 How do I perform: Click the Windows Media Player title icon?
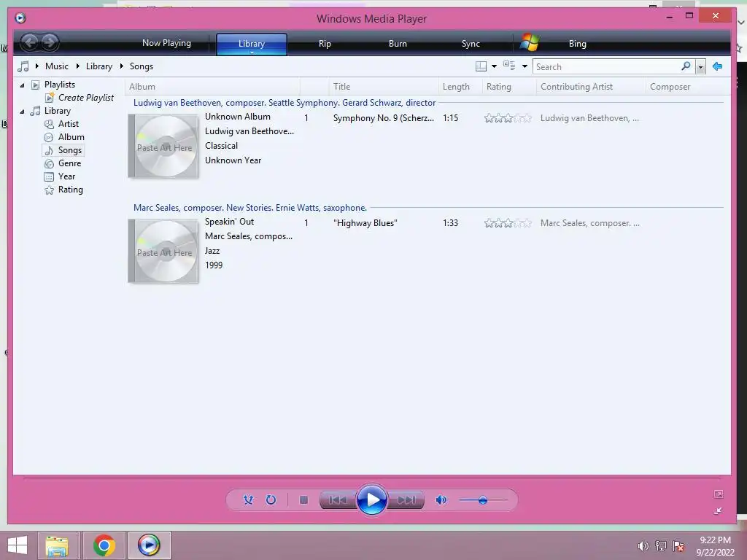20,18
